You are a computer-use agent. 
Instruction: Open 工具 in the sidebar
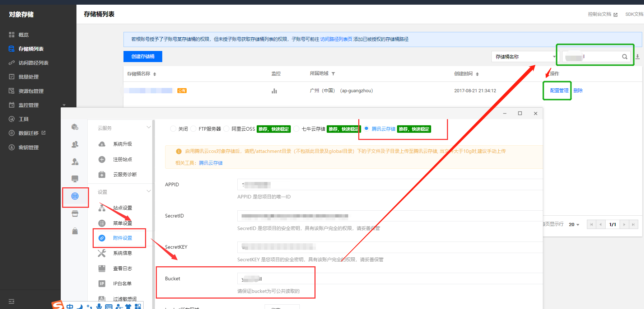click(23, 119)
